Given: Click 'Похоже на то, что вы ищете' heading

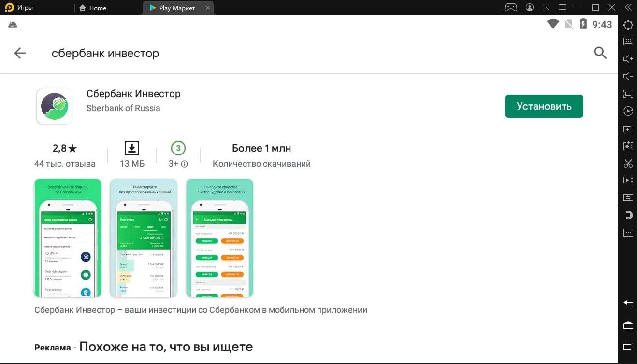Looking at the screenshot, I should pyautogui.click(x=166, y=347).
